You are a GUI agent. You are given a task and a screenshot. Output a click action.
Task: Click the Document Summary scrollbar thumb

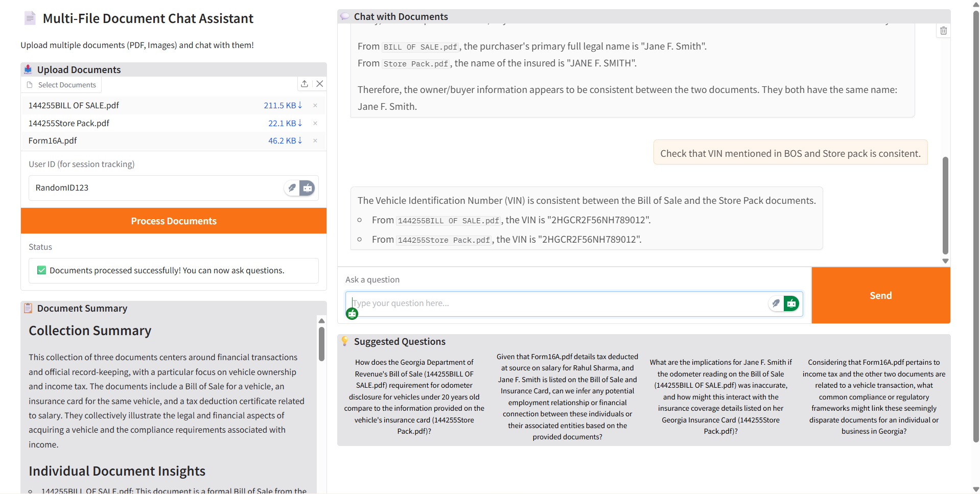tap(321, 344)
